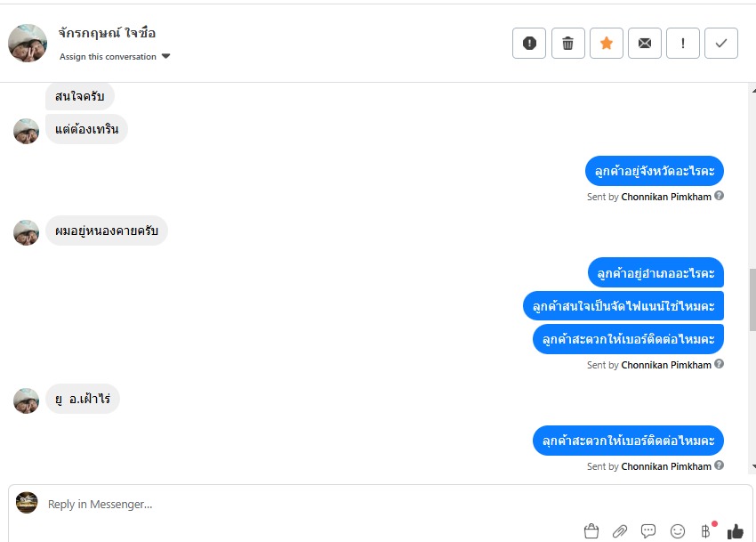Image resolution: width=756 pixels, height=542 pixels.
Task: Click help icon beside first Sent by label
Action: (x=720, y=196)
